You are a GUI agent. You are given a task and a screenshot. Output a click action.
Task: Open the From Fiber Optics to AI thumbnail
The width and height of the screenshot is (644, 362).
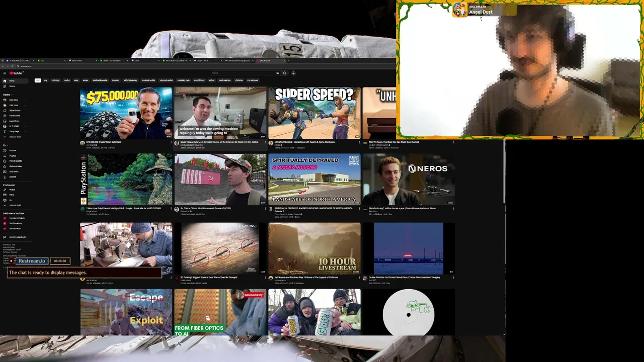tap(220, 312)
